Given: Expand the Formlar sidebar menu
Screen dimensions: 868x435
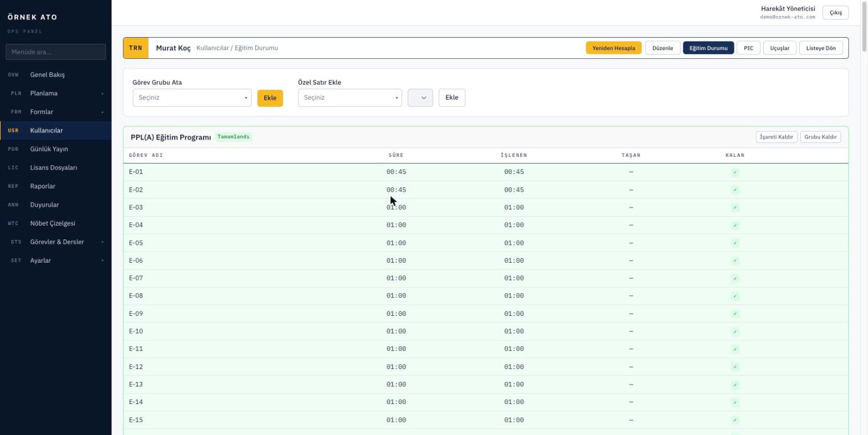Looking at the screenshot, I should tap(55, 112).
